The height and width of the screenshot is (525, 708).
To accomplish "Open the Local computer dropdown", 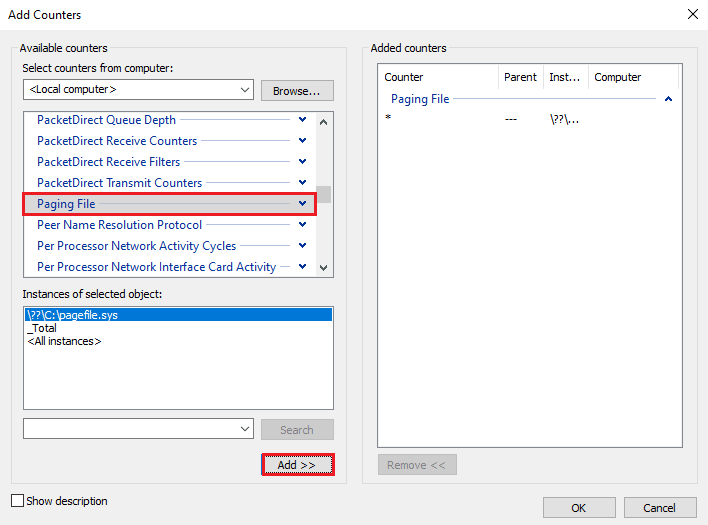I will (x=245, y=89).
